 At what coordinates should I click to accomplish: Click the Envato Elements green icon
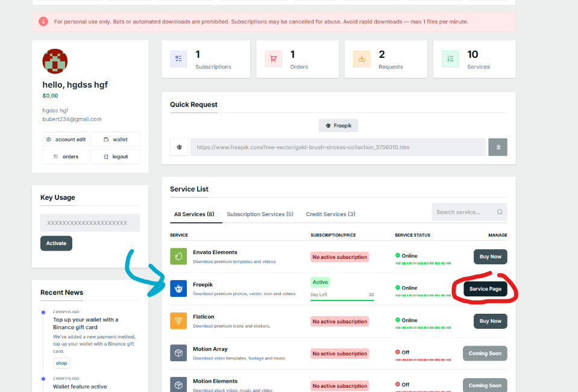(178, 257)
